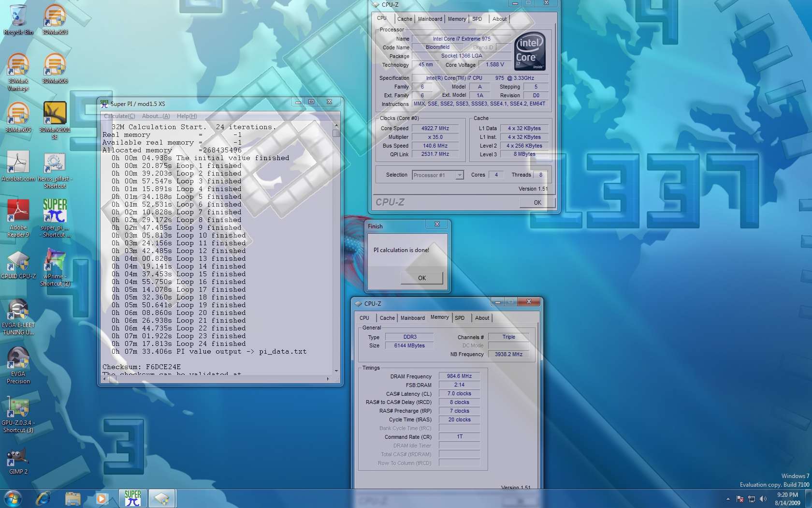
Task: Click Super PI vertical scrollbar down arrow
Action: pos(336,371)
